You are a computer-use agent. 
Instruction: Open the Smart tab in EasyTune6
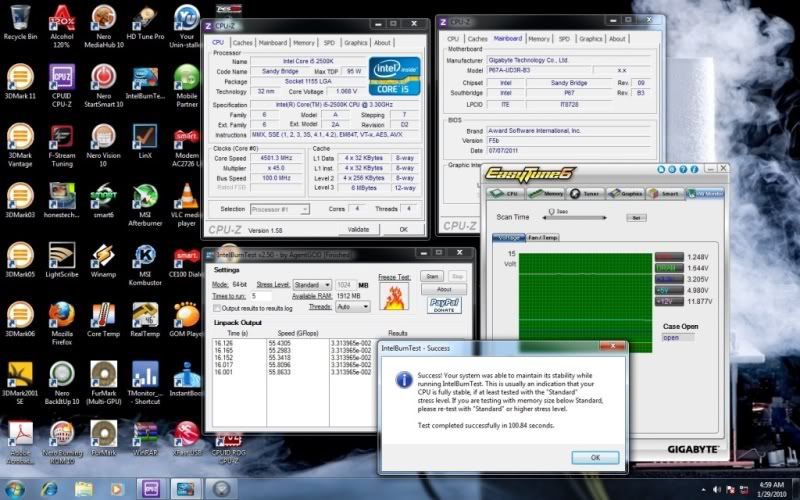665,193
